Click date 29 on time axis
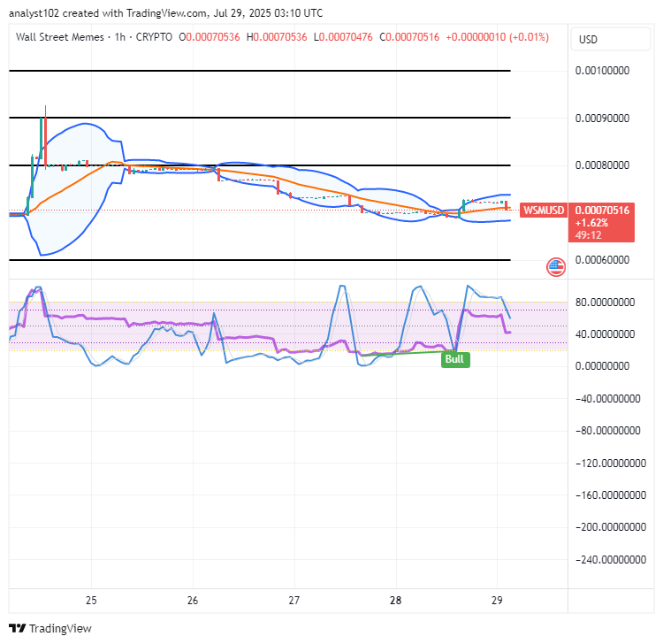Viewport: 663px width, 644px height. click(x=497, y=601)
